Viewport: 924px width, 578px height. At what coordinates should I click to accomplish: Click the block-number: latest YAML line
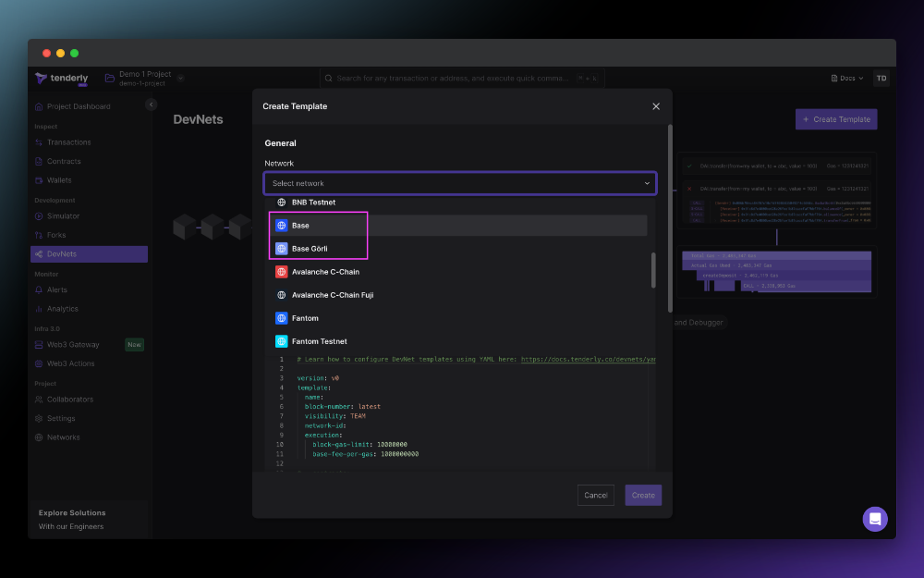[x=343, y=406]
